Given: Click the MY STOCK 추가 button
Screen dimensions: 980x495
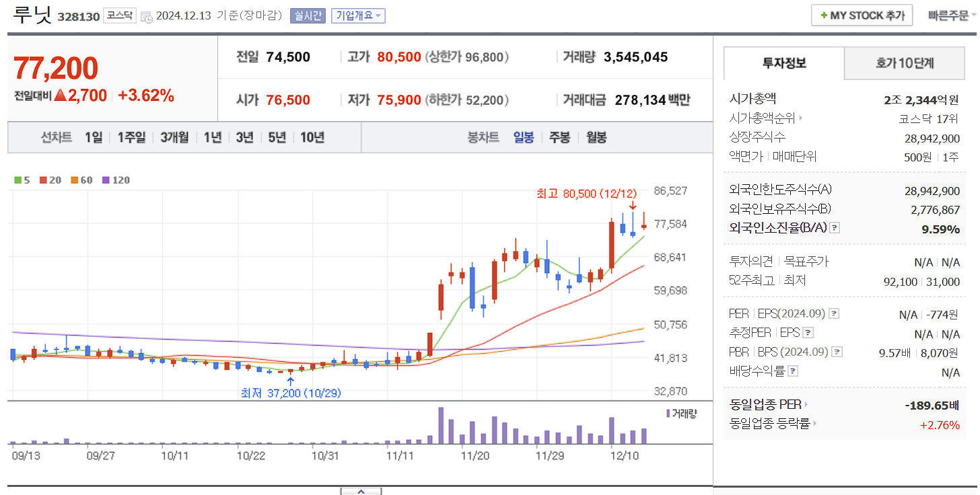Looking at the screenshot, I should coord(862,15).
